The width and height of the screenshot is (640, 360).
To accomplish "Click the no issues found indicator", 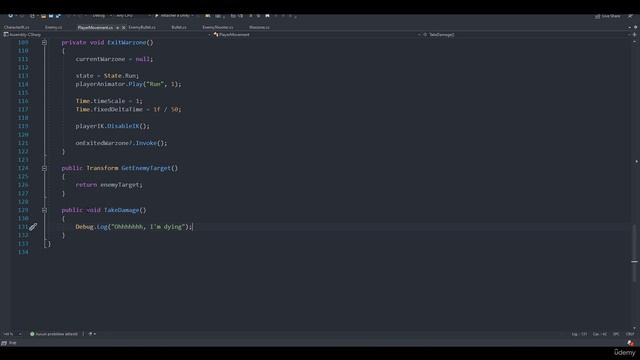I will tap(54, 334).
